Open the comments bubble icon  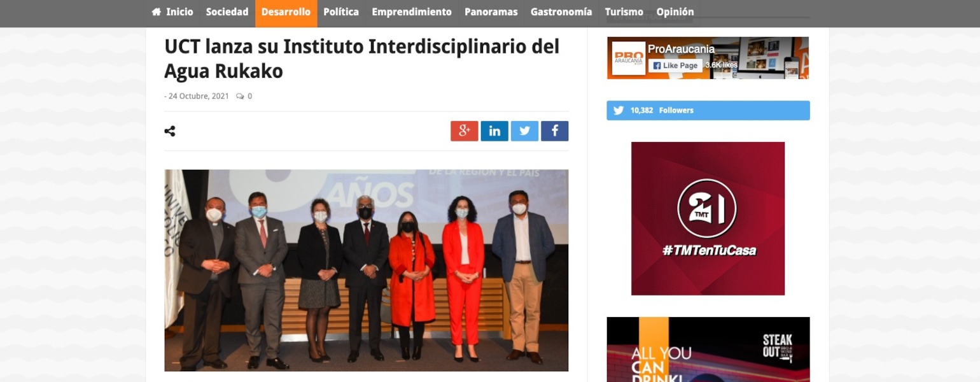coord(240,96)
